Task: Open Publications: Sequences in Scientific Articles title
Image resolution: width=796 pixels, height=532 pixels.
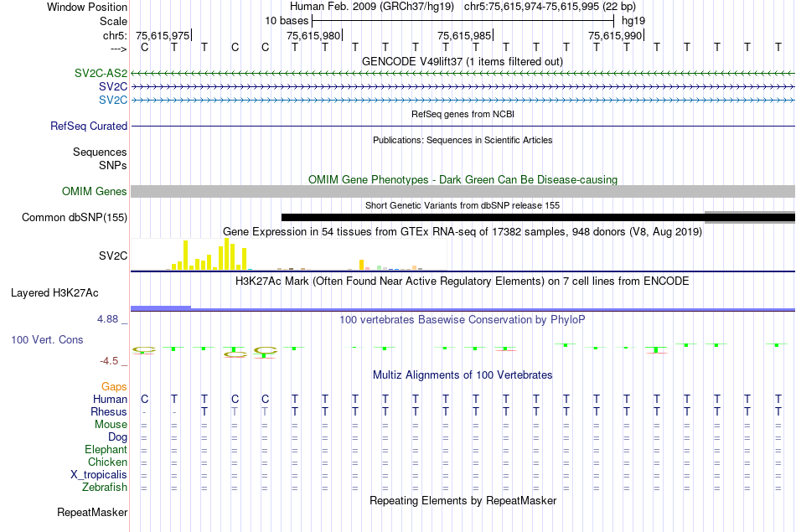Action: pyautogui.click(x=463, y=140)
